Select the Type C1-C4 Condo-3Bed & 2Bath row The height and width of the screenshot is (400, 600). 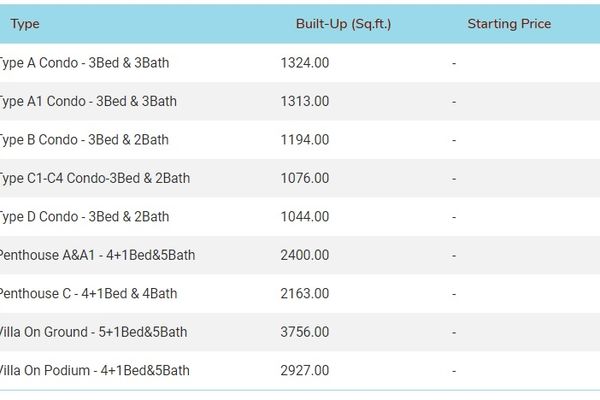tap(300, 178)
